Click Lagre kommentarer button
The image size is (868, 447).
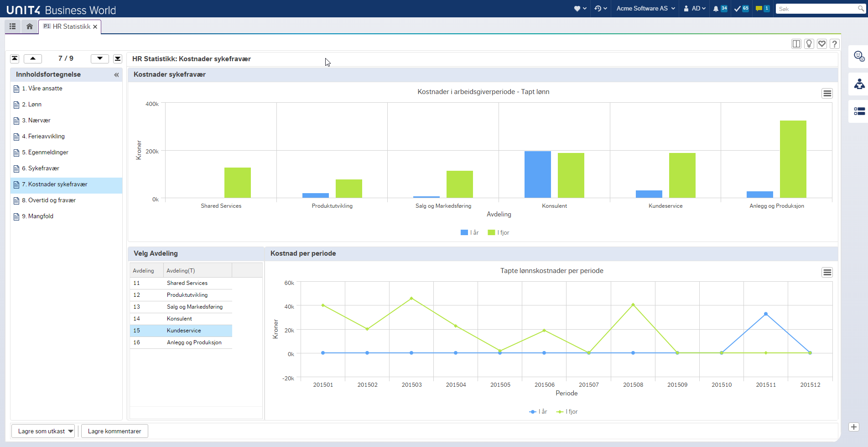point(114,431)
